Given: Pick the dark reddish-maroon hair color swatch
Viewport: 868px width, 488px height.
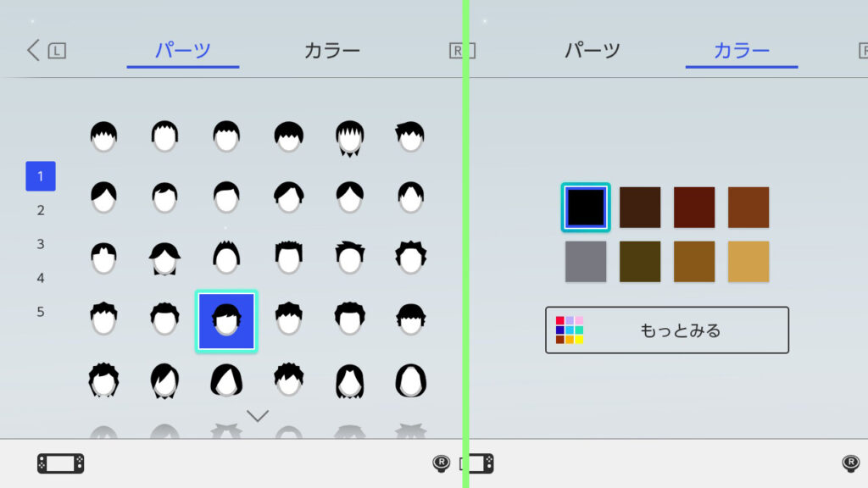Looking at the screenshot, I should (x=694, y=207).
